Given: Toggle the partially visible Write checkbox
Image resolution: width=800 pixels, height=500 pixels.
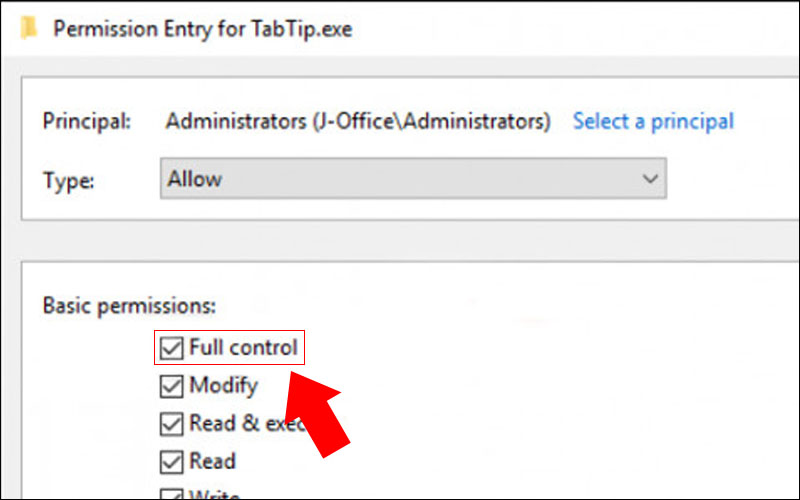Looking at the screenshot, I should pyautogui.click(x=171, y=494).
